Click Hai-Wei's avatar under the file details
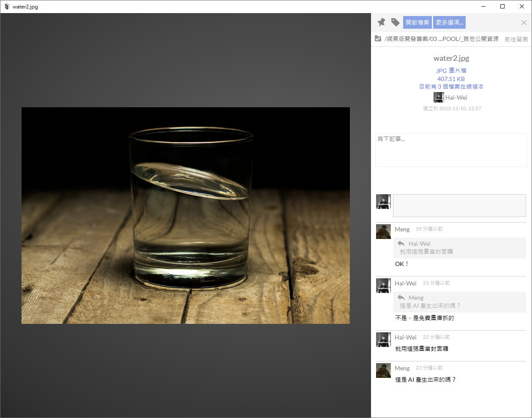 pyautogui.click(x=439, y=98)
